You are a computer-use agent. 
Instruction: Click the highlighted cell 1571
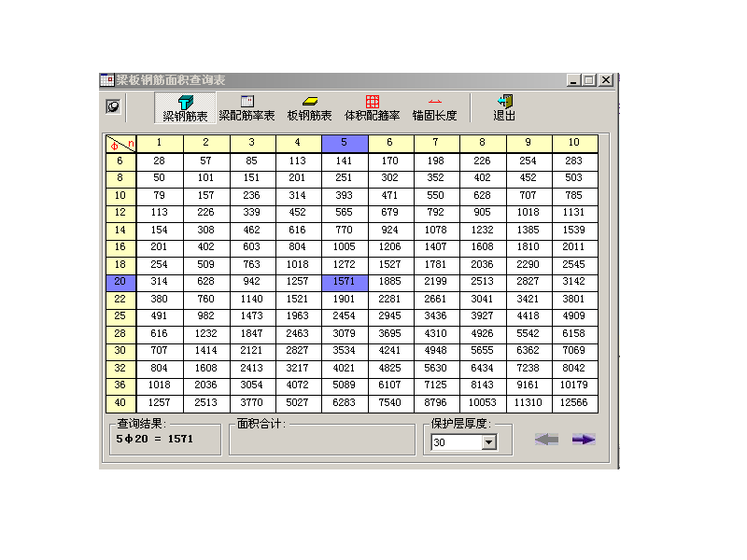point(345,282)
